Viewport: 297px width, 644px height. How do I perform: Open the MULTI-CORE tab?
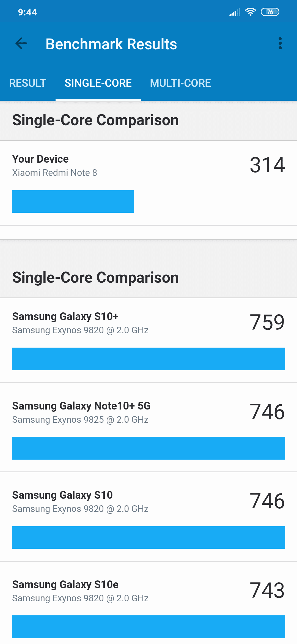coord(180,83)
